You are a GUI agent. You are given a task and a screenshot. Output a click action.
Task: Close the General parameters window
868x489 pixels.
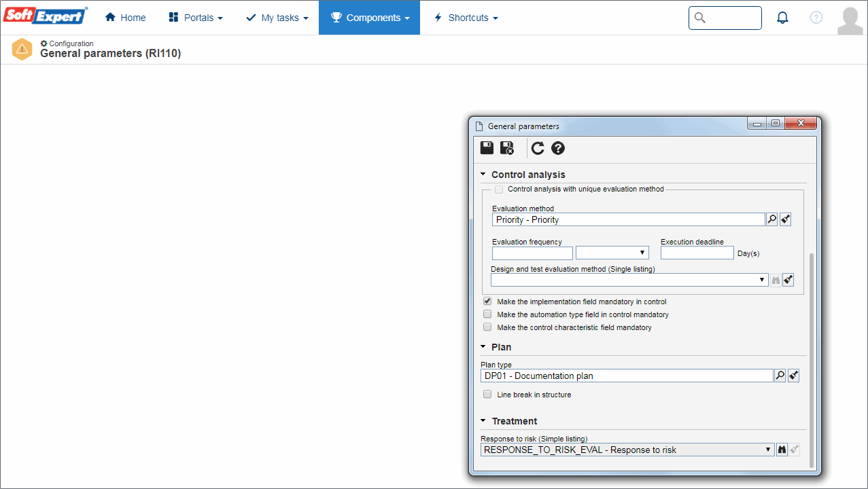pyautogui.click(x=800, y=124)
